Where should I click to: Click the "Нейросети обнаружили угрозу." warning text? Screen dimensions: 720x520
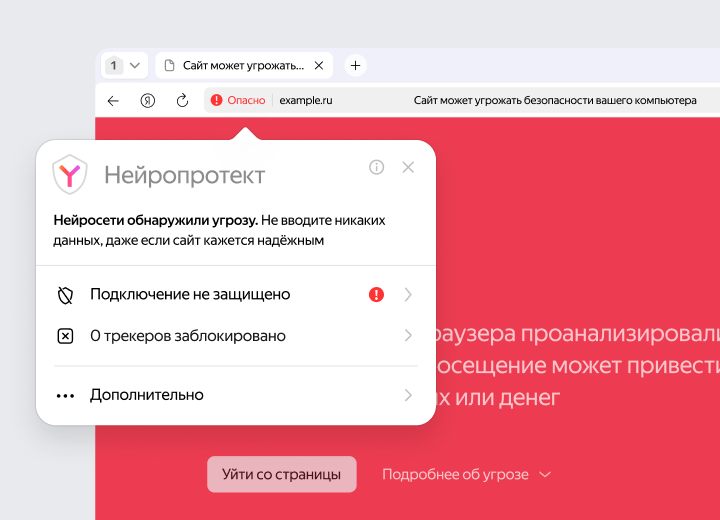coord(156,220)
